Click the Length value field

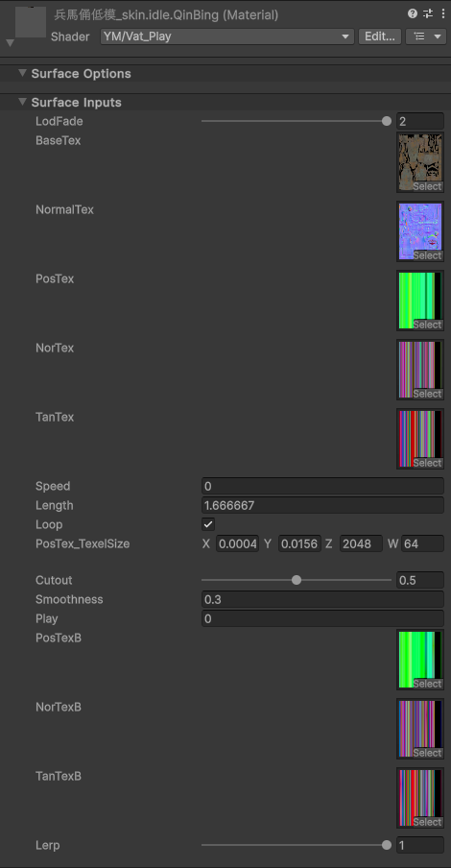click(322, 505)
